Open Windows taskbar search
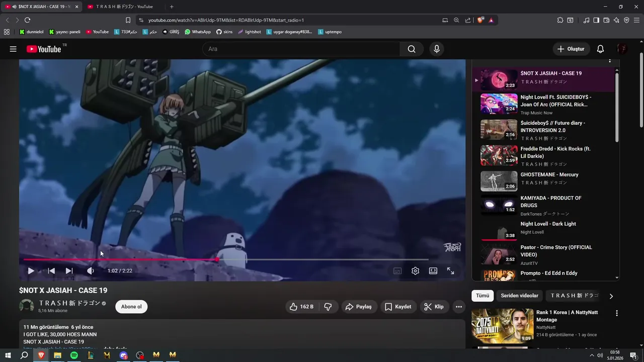Viewport: 644px width, 362px height. point(24,355)
